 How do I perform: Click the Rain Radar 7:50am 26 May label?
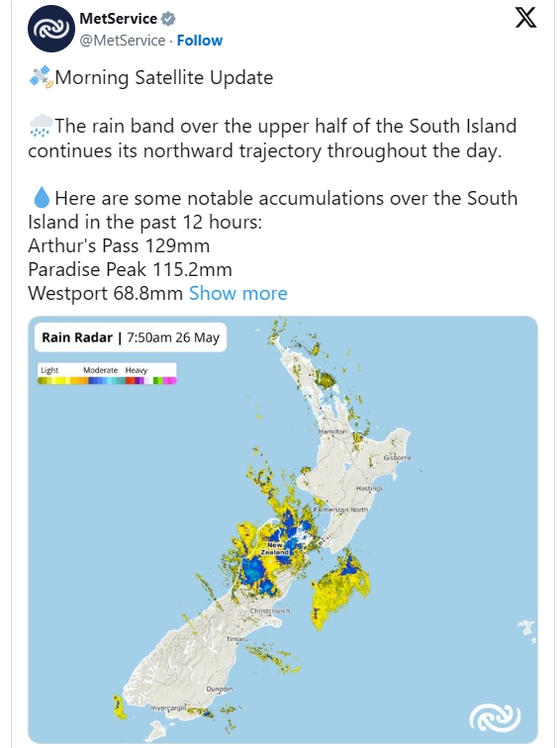point(131,337)
